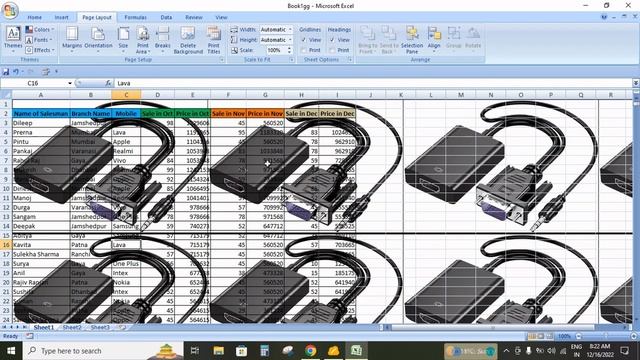This screenshot has width=640, height=360.
Task: Open Calculator from the taskbar
Action: (x=264, y=351)
